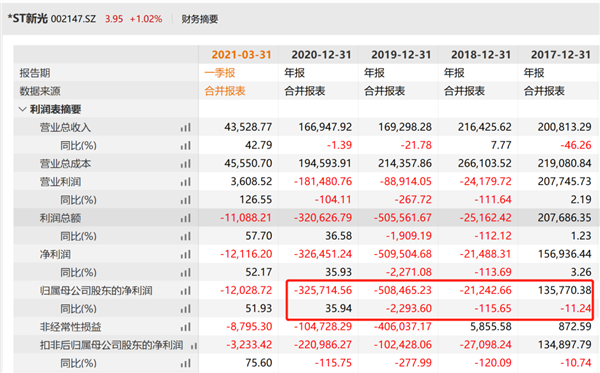The width and height of the screenshot is (600, 373).
Task: Open chart icon for 归属母公司股东的净利润 row
Action: (x=186, y=291)
